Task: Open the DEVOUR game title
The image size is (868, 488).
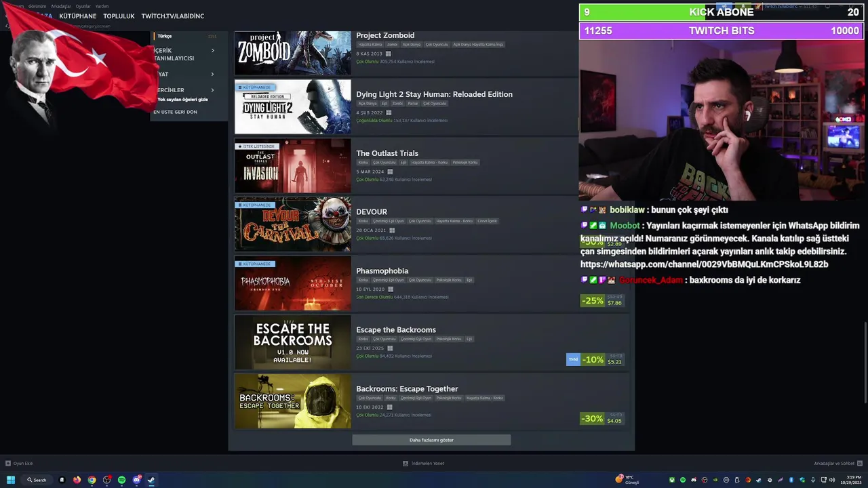Action: click(x=372, y=212)
